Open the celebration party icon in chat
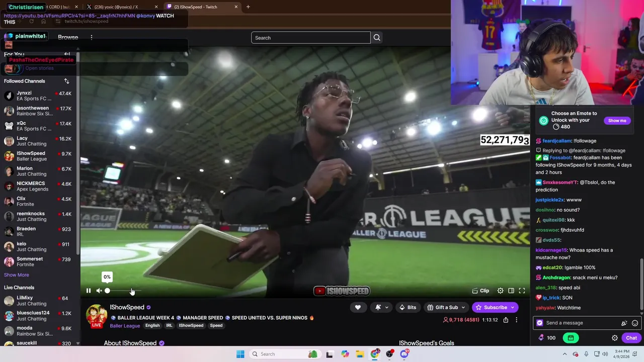Viewport: 644px width, 362px height. click(x=624, y=323)
